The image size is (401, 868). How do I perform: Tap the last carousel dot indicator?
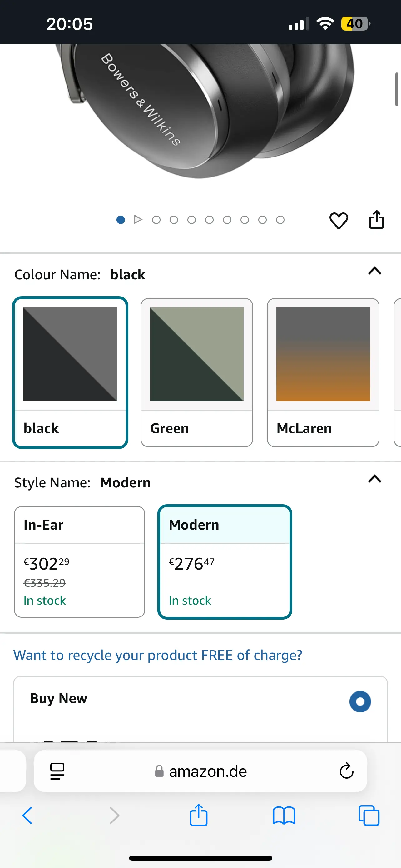(280, 220)
